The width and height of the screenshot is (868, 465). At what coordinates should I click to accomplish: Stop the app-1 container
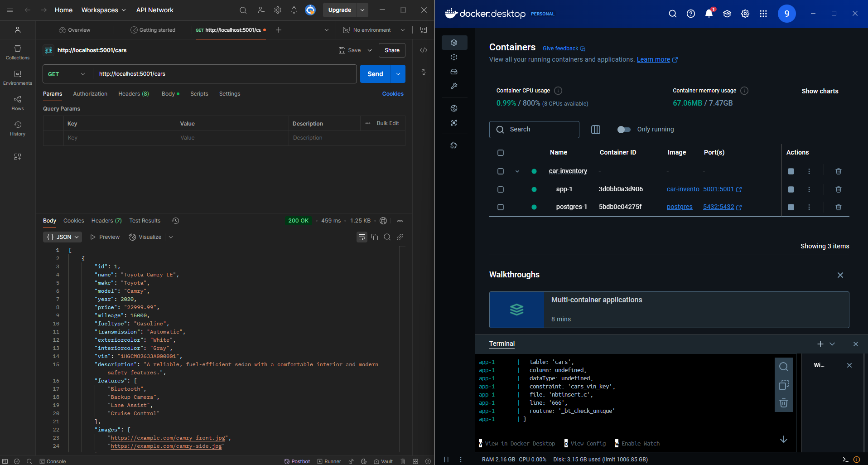[791, 189]
